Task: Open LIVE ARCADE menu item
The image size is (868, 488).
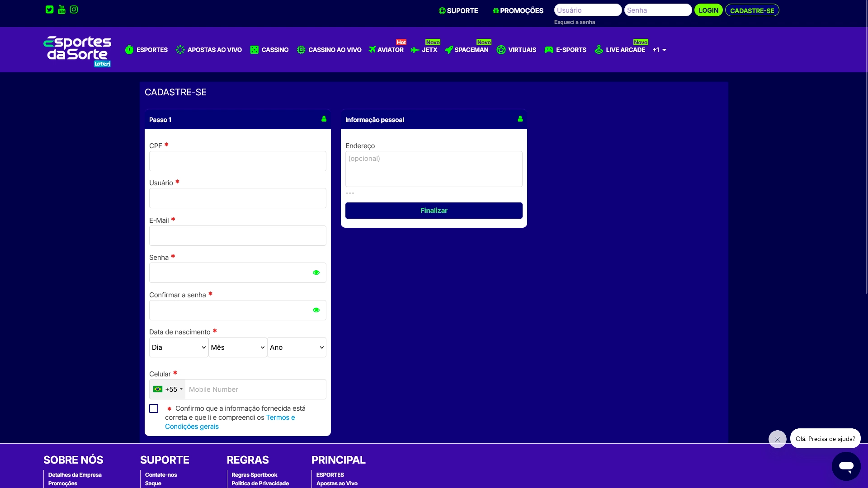Action: (620, 50)
